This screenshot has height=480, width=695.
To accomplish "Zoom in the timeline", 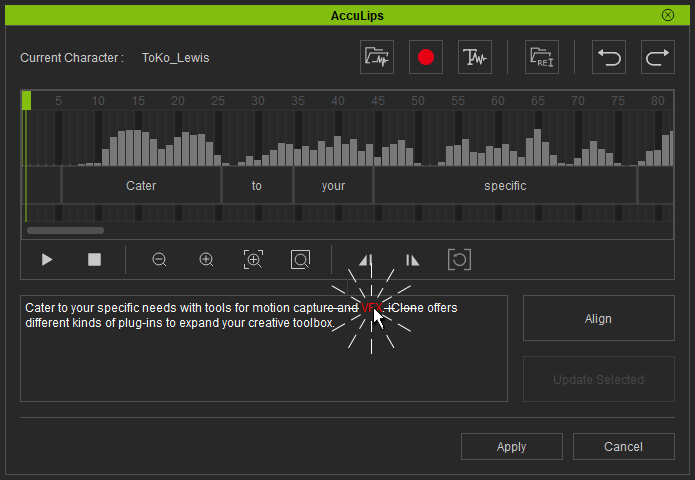I will pyautogui.click(x=206, y=260).
